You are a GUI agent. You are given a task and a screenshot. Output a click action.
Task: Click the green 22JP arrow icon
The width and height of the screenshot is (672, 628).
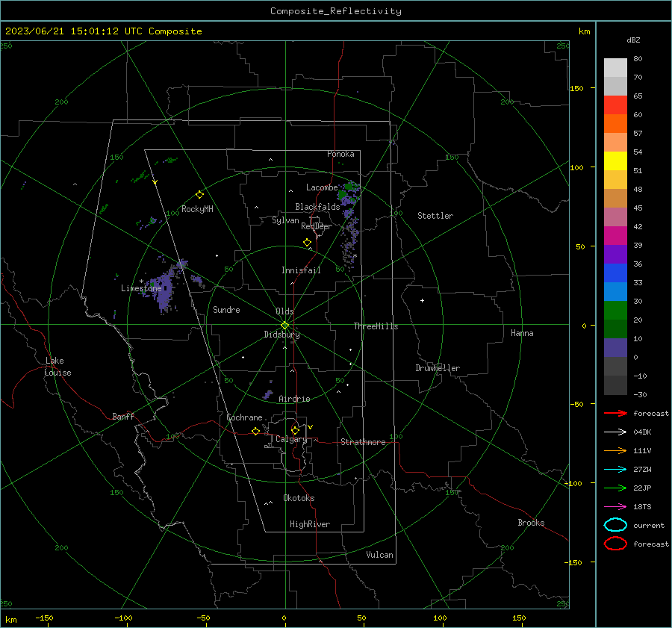pos(615,488)
